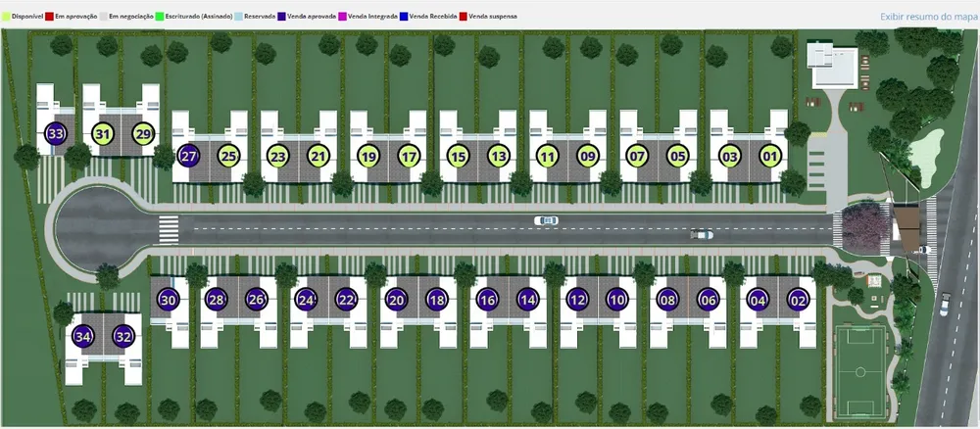Open lot marker 30

(x=169, y=301)
